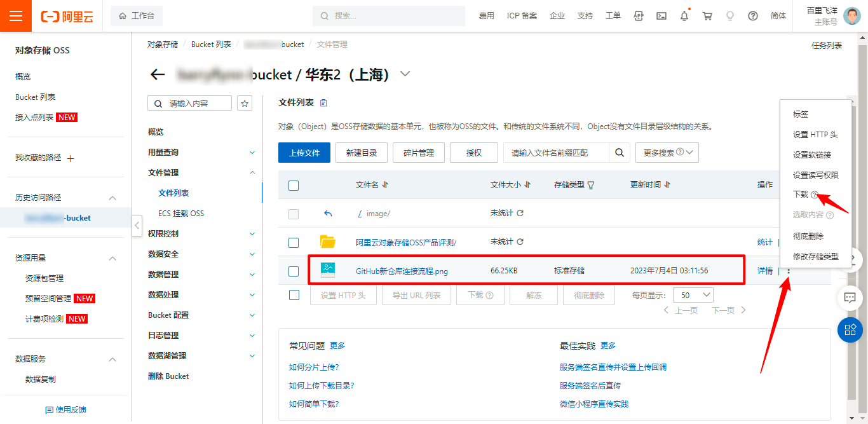Image resolution: width=868 pixels, height=424 pixels.
Task: Click the file name prefix search field
Action: [x=556, y=153]
